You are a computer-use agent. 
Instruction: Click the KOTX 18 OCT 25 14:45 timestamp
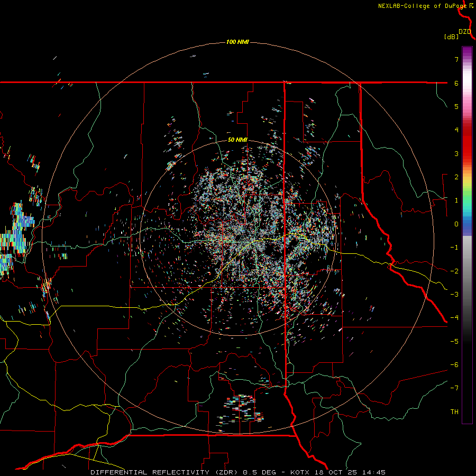338,472
